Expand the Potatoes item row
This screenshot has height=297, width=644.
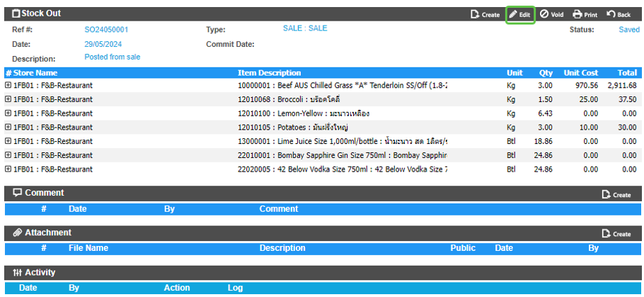tap(8, 127)
